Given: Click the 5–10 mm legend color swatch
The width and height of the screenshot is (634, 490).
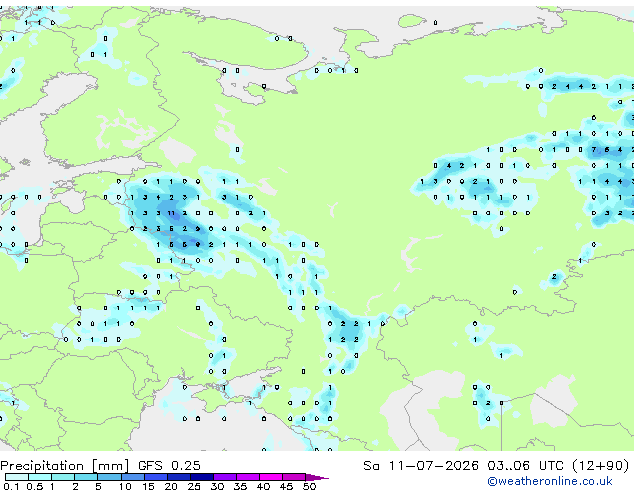Looking at the screenshot, I should (110, 477).
